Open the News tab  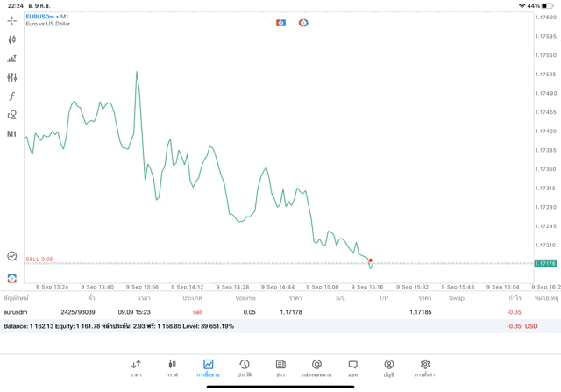(x=280, y=367)
